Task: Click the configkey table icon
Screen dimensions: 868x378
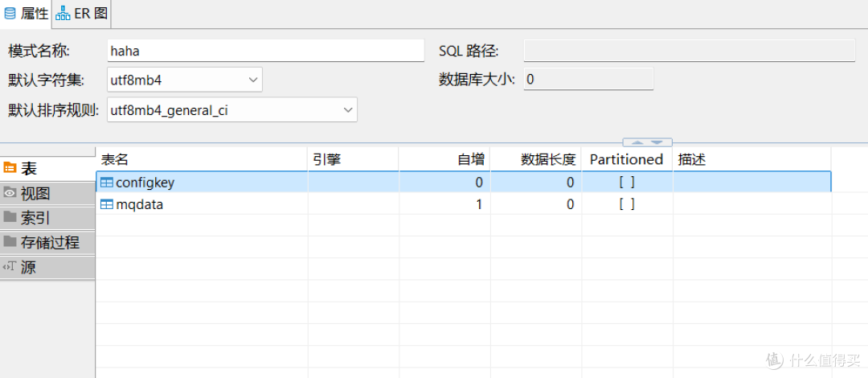Action: 107,183
